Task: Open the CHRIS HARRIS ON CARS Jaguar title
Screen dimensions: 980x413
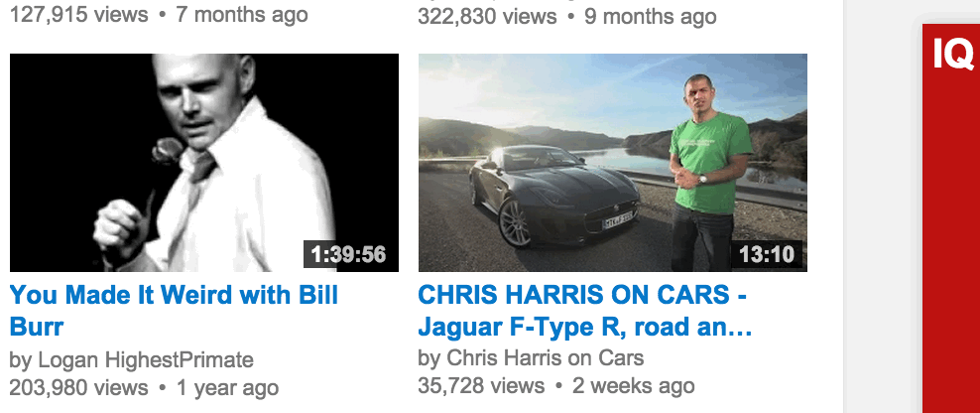Action: (x=584, y=311)
